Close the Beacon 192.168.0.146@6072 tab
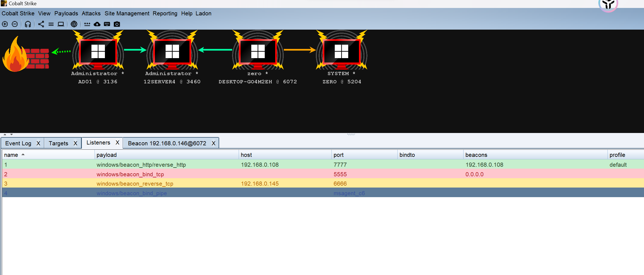Viewport: 644px width, 275px height. 213,143
